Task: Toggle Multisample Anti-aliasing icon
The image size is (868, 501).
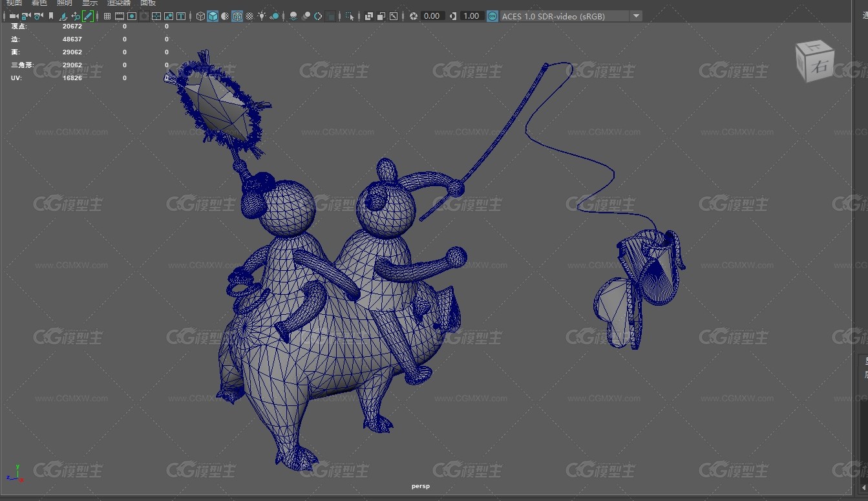Action: [318, 16]
